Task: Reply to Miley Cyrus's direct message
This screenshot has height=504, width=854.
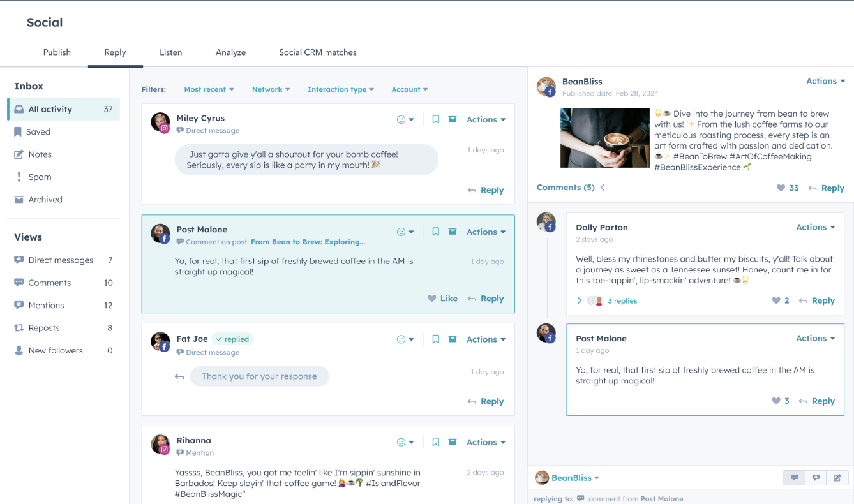Action: [486, 190]
